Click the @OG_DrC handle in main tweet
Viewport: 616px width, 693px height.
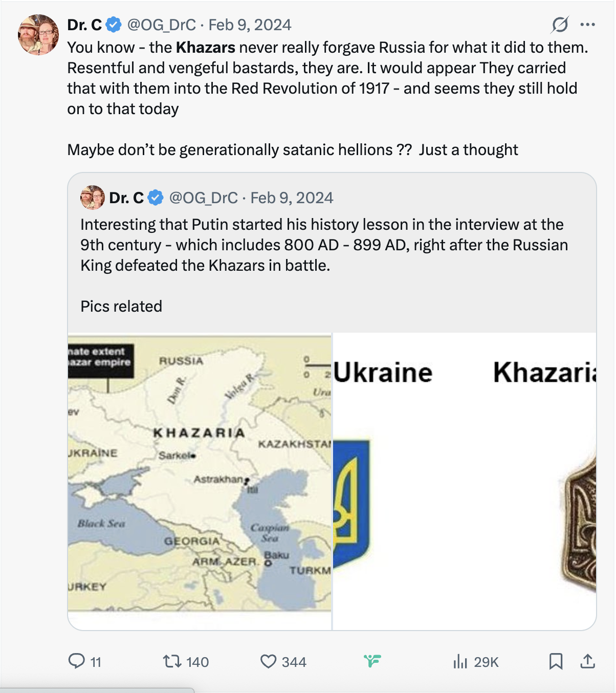(161, 25)
